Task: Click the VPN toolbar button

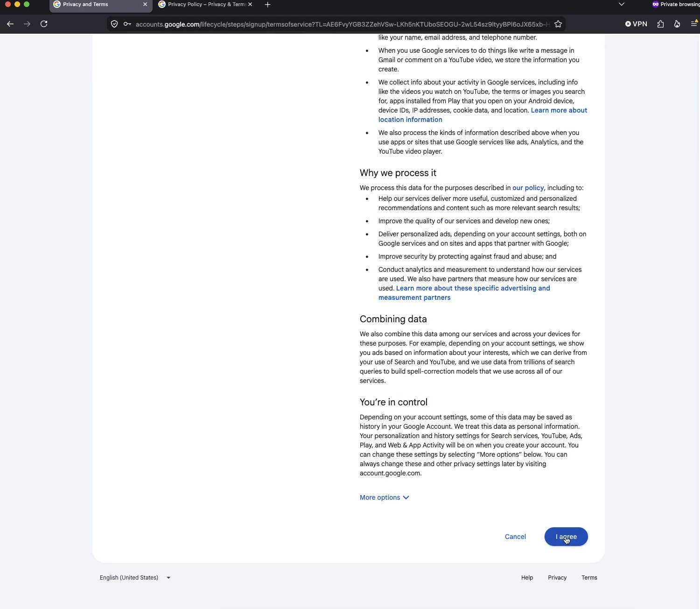Action: (636, 24)
